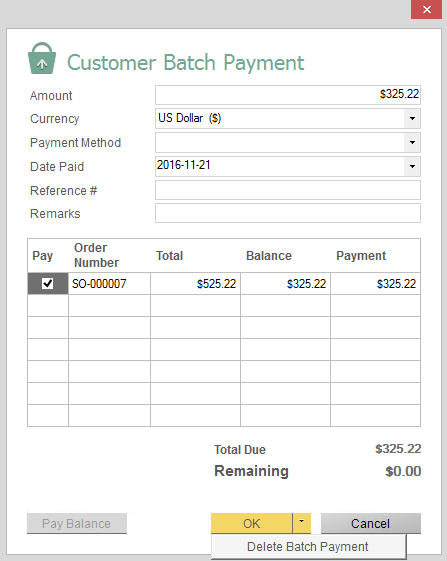The width and height of the screenshot is (447, 561).
Task: Click the Payment cell showing $325.22
Action: point(375,284)
